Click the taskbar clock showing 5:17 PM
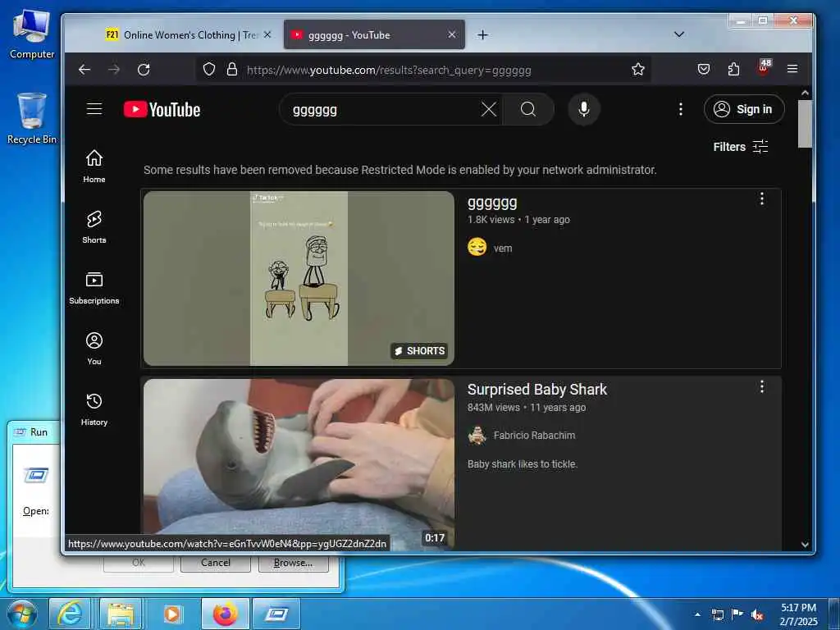840x630 pixels. (x=798, y=614)
